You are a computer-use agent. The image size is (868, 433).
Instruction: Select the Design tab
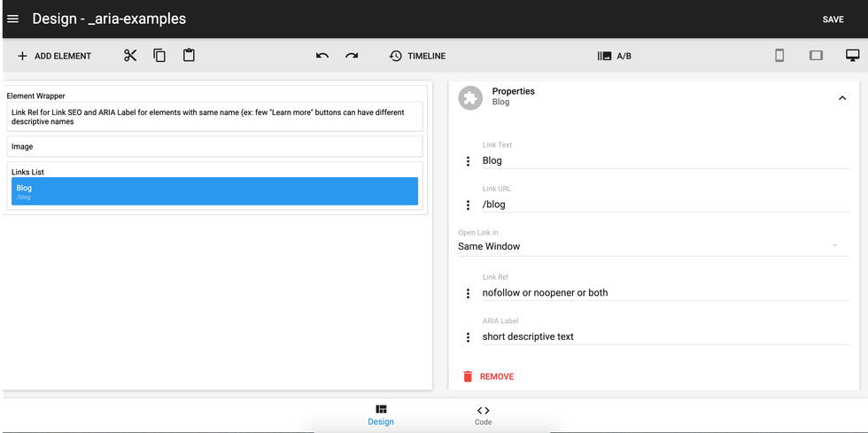pyautogui.click(x=381, y=415)
